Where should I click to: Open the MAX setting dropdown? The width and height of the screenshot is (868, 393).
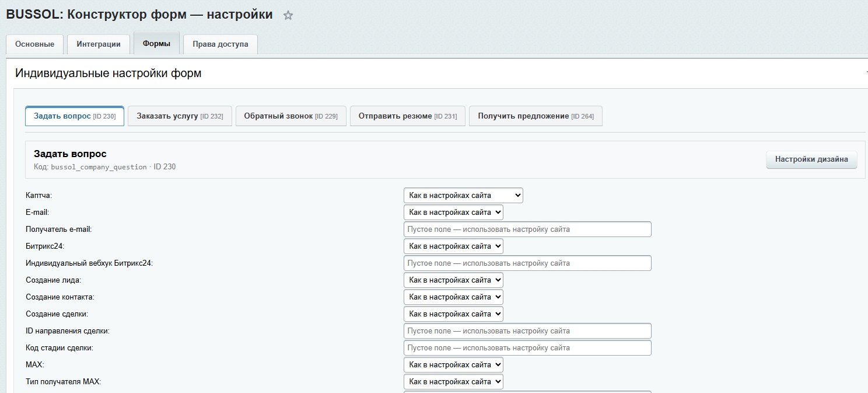click(453, 365)
